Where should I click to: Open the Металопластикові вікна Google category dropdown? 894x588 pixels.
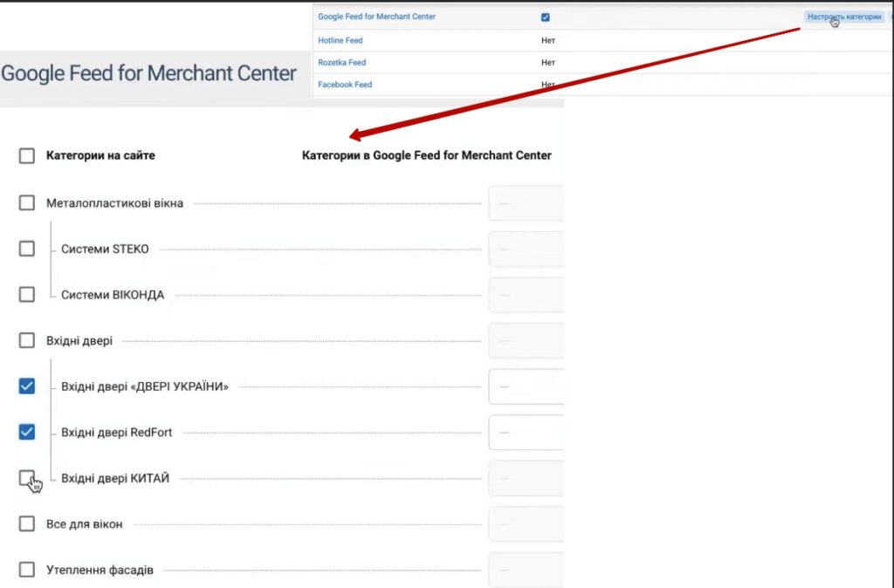point(526,203)
